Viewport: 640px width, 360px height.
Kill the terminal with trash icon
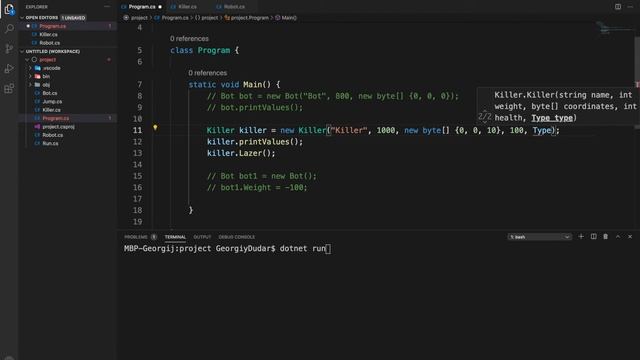pos(606,237)
